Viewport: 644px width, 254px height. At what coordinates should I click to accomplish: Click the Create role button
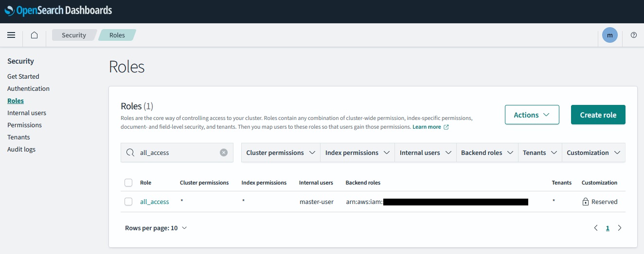pyautogui.click(x=598, y=115)
